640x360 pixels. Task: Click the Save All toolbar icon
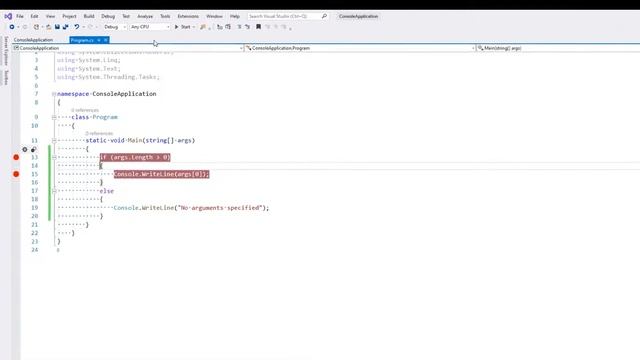(x=65, y=27)
